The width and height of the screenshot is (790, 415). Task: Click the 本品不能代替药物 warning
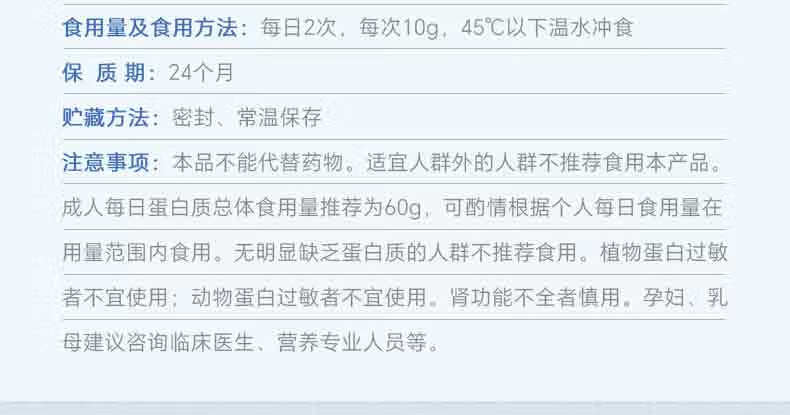tap(257, 163)
